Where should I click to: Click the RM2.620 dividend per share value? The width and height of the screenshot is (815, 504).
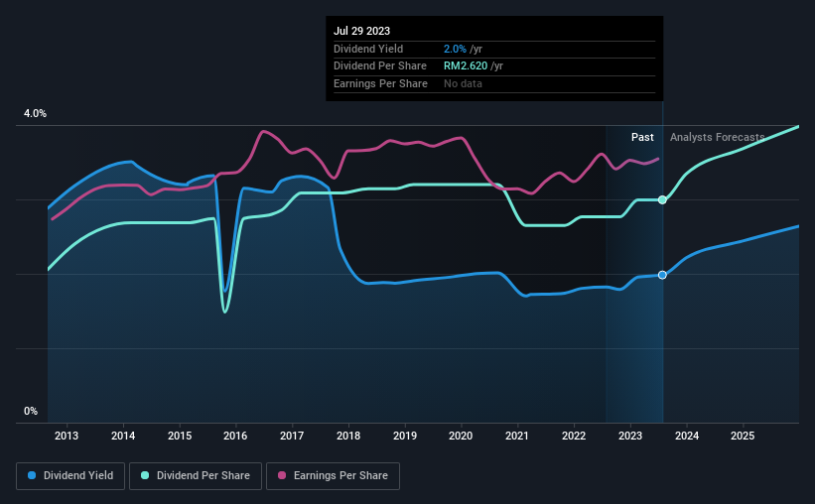(x=466, y=66)
